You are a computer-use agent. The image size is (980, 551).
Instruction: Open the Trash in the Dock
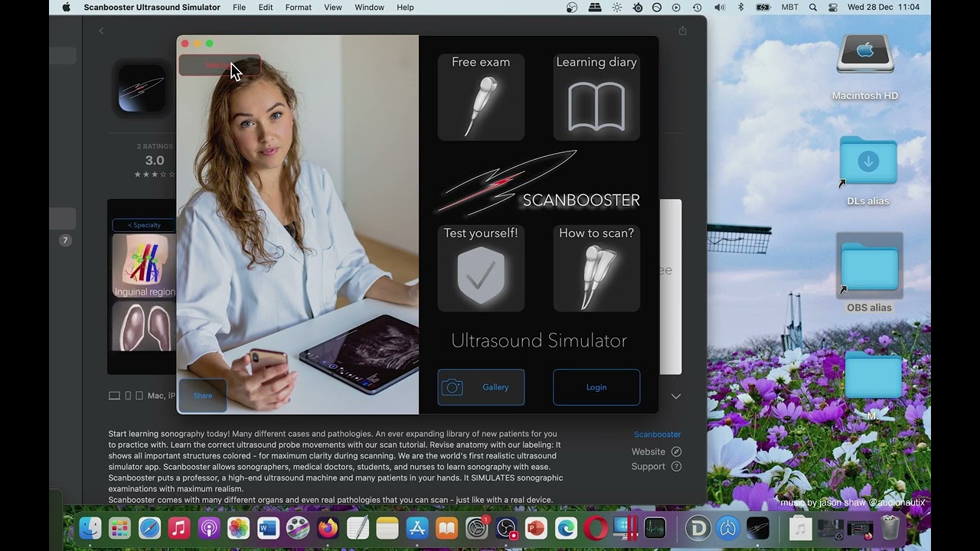[x=890, y=528]
